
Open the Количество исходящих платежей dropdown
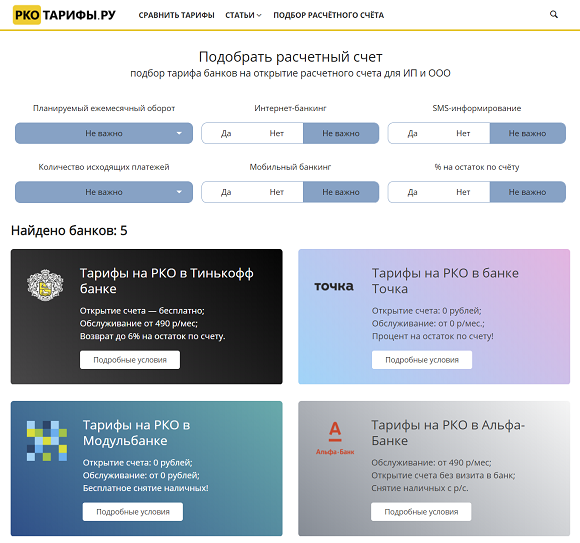pos(104,192)
